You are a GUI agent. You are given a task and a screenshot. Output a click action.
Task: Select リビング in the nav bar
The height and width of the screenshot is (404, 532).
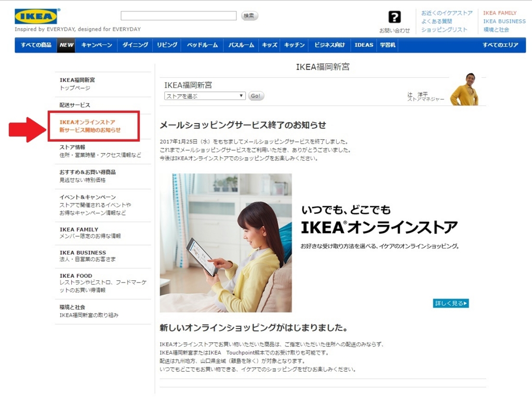[x=167, y=45]
